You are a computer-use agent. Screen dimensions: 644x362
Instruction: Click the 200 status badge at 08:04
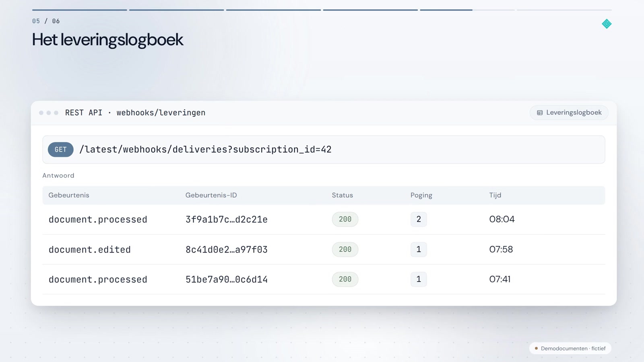point(345,219)
